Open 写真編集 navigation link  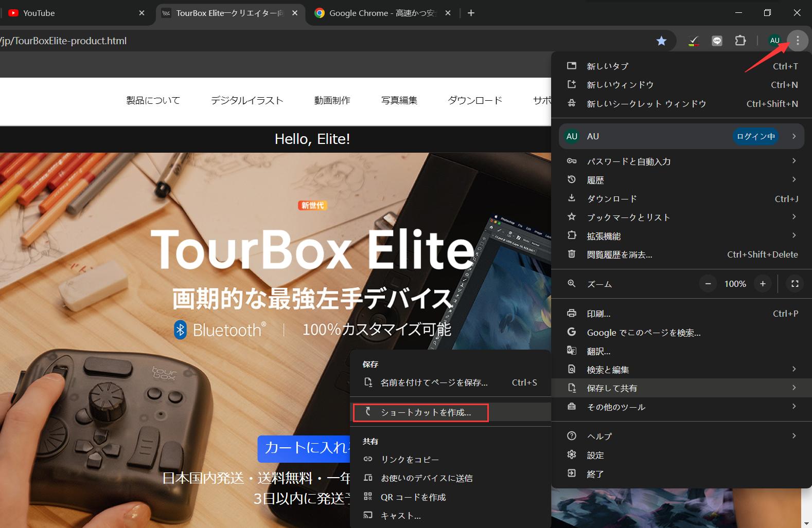click(399, 100)
